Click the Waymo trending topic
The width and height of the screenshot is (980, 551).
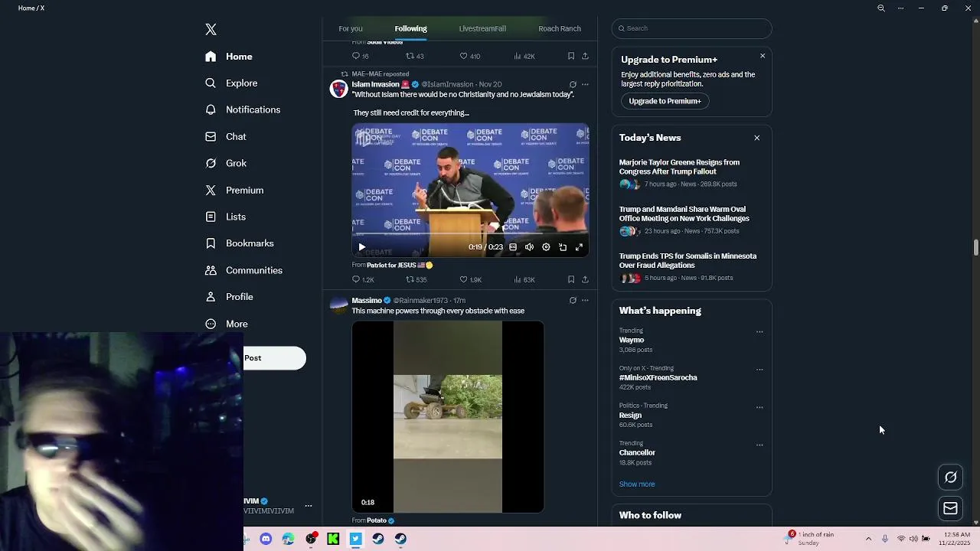pos(632,340)
